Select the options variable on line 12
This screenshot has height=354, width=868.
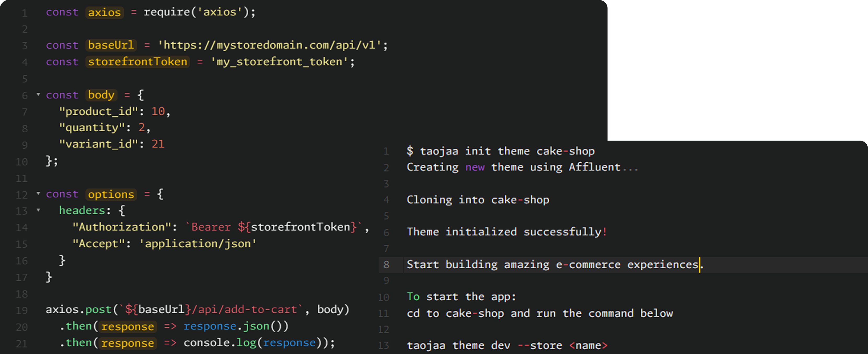point(111,194)
